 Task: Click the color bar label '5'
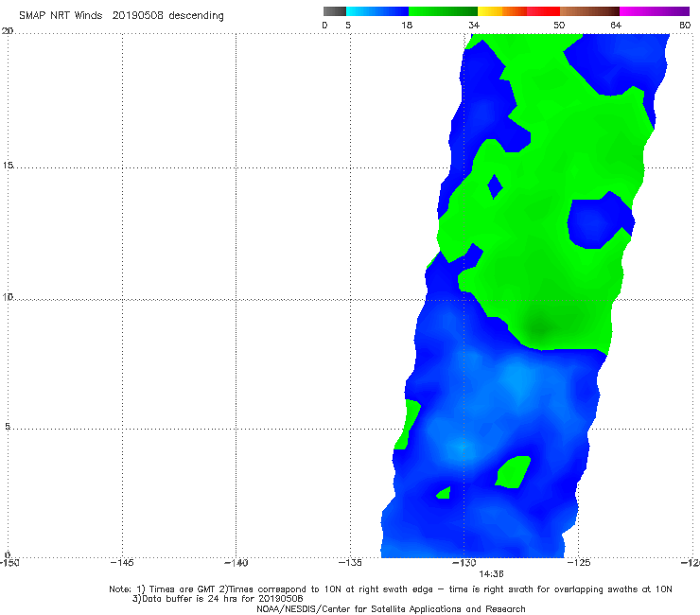348,25
